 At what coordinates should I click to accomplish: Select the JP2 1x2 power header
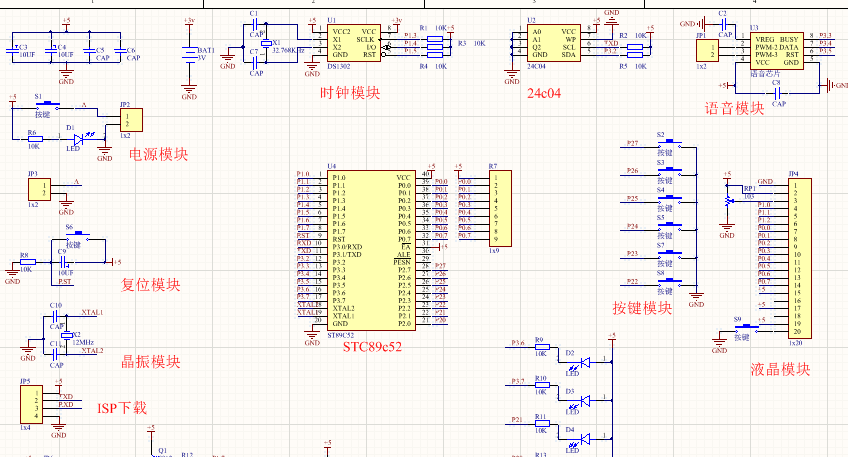click(x=131, y=120)
